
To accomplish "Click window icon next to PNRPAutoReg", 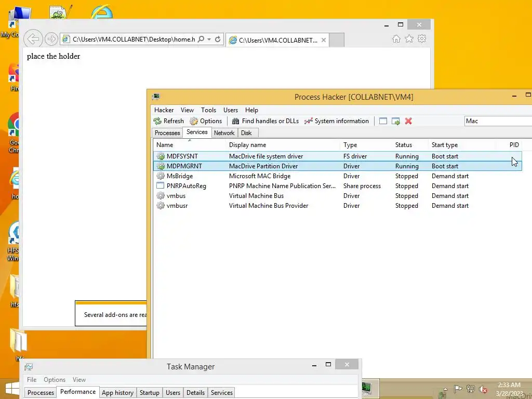I will click(x=161, y=185).
